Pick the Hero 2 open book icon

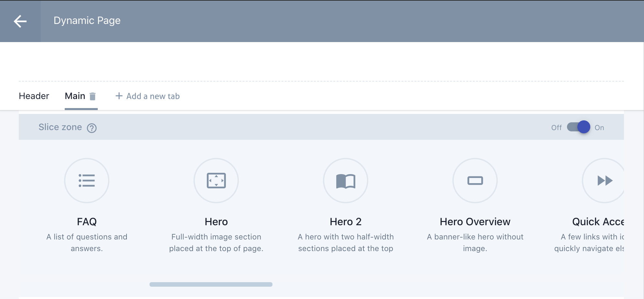[x=346, y=181]
